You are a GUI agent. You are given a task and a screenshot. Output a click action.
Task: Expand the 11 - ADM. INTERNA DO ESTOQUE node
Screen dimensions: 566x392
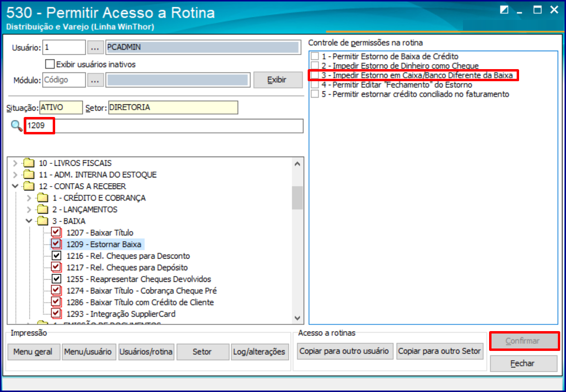15,175
